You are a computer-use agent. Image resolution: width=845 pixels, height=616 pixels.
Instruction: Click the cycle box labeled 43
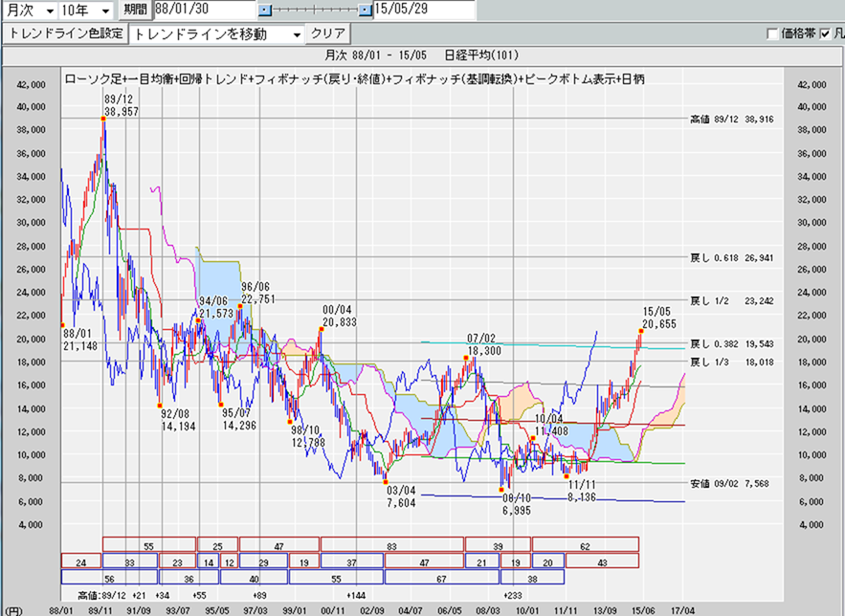click(602, 561)
